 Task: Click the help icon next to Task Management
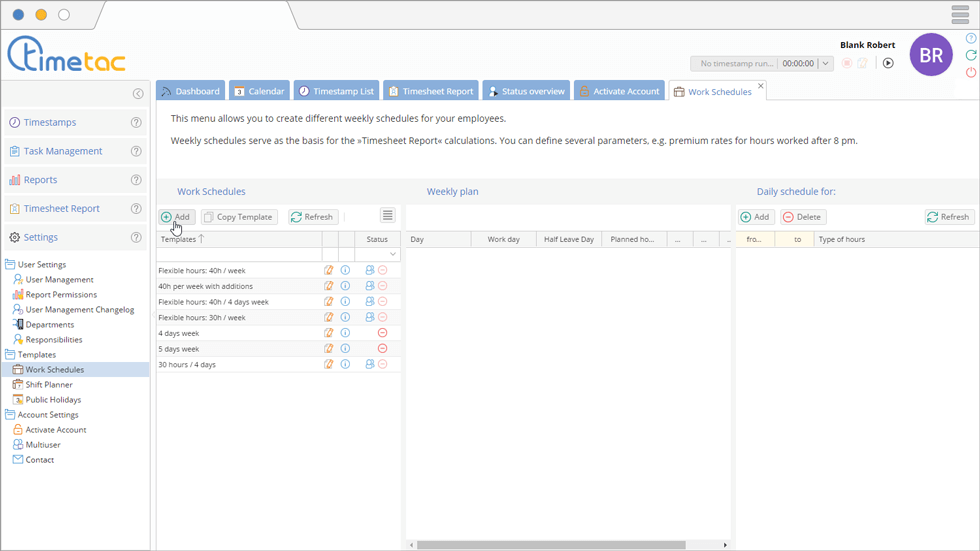click(136, 151)
